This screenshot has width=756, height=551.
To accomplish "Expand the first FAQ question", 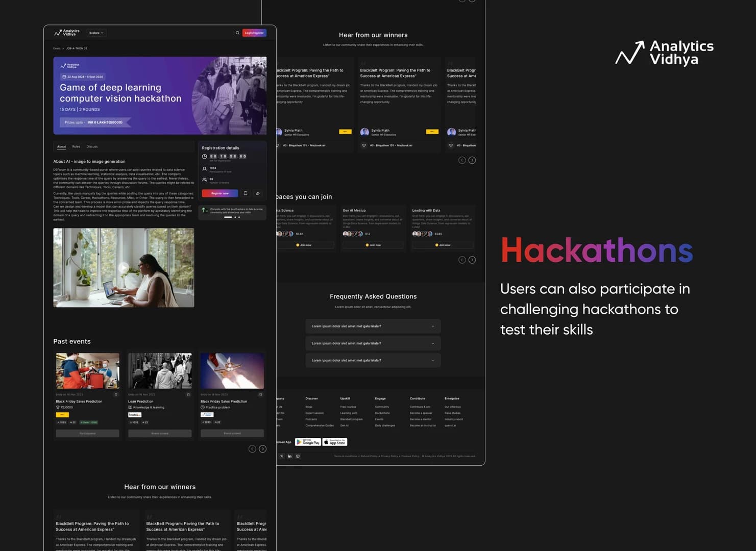I will [373, 326].
